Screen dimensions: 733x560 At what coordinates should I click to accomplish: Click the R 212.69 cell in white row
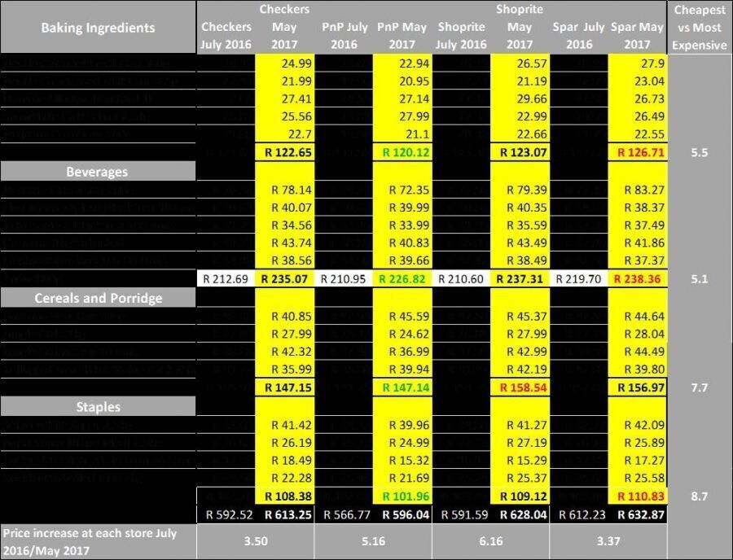(226, 279)
